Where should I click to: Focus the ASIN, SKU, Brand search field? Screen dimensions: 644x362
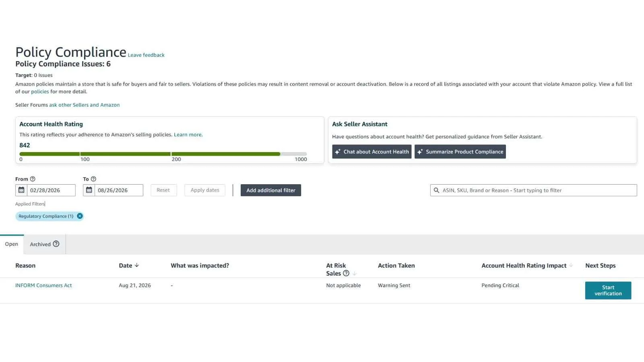(x=534, y=190)
